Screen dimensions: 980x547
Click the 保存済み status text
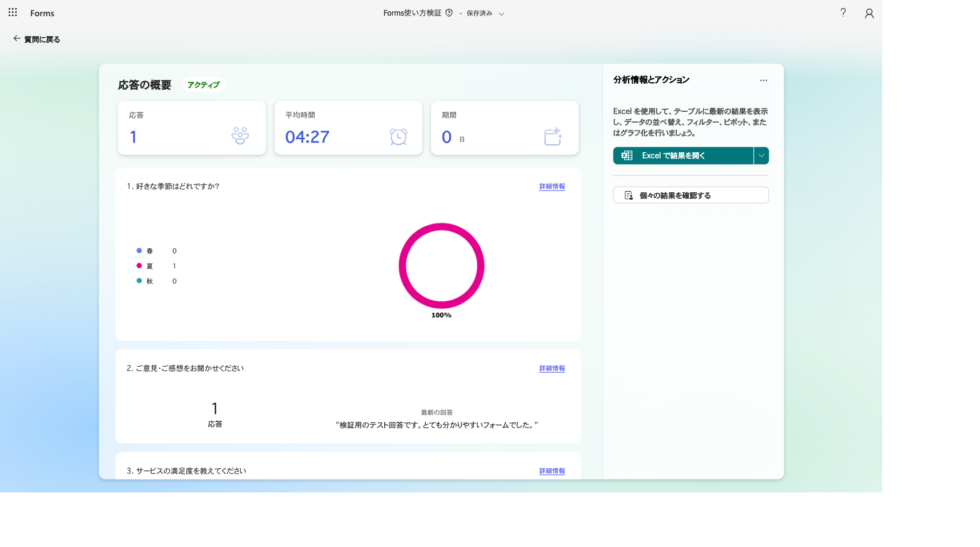(x=479, y=13)
